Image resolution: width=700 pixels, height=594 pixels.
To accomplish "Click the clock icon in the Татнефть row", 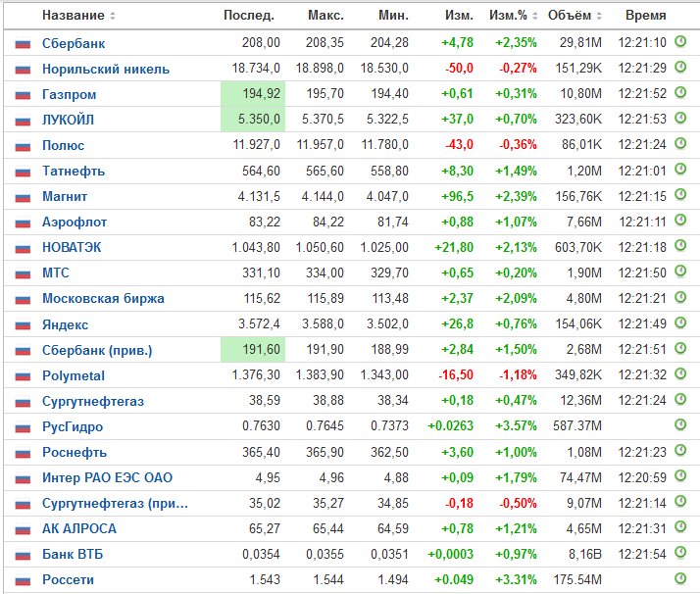I will coord(680,170).
